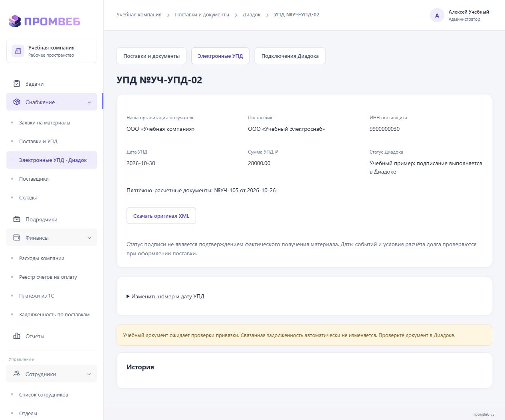The width and height of the screenshot is (505, 420).
Task: Click the УПД date 2026-10-30
Action: pos(141,164)
